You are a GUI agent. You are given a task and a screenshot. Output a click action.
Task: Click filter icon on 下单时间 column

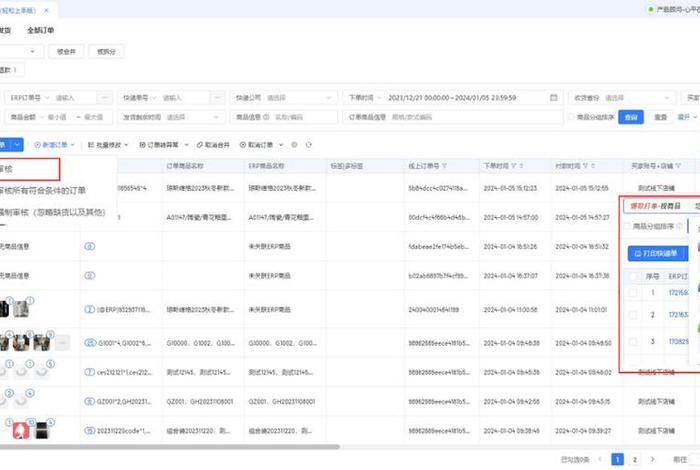tap(513, 166)
